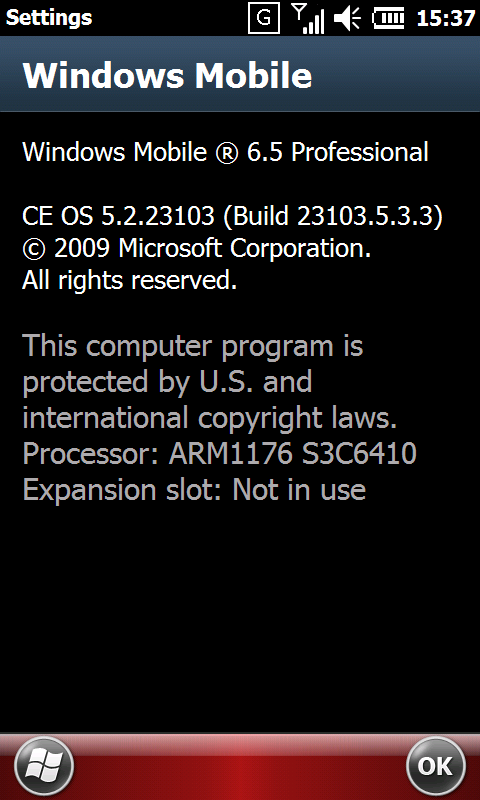Tap the Settings title in status bar

tap(49, 18)
